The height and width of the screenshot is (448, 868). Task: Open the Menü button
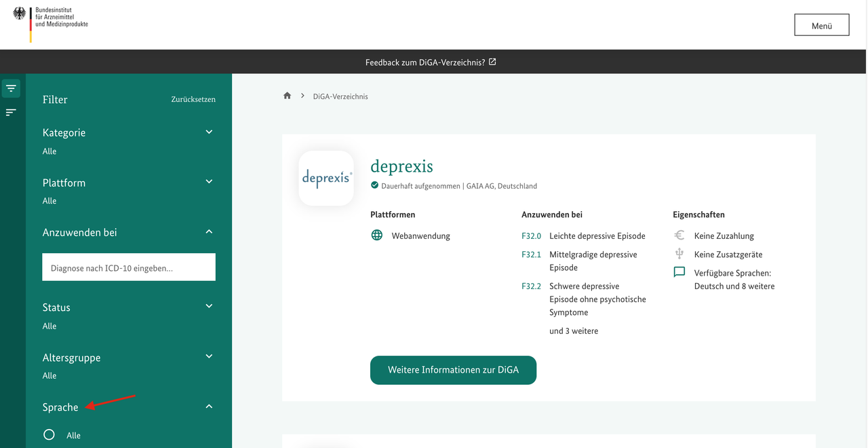822,25
